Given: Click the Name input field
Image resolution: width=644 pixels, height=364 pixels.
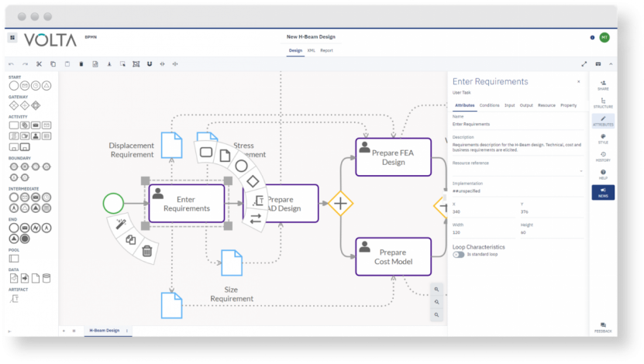Looking at the screenshot, I should pyautogui.click(x=518, y=124).
